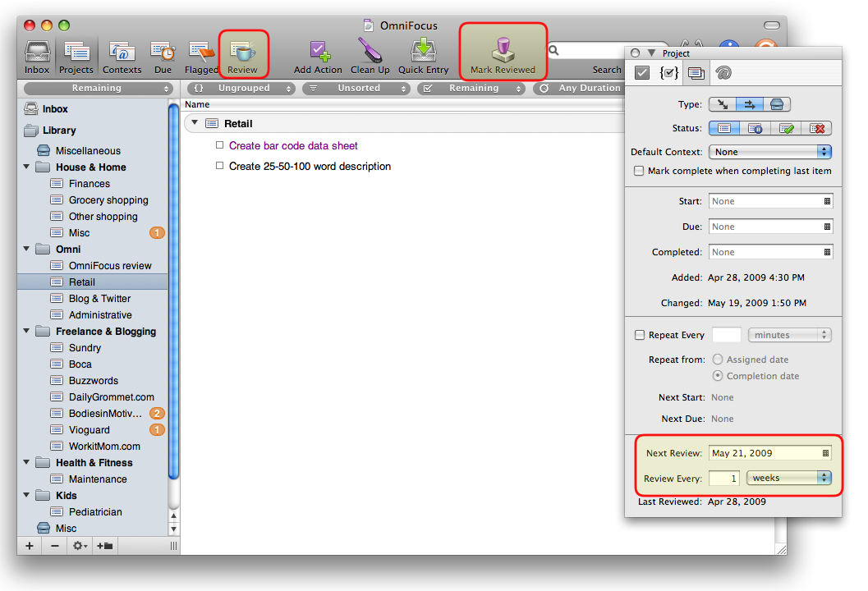Open the gear action menu below sidebar
The height and width of the screenshot is (591, 868).
coord(80,546)
